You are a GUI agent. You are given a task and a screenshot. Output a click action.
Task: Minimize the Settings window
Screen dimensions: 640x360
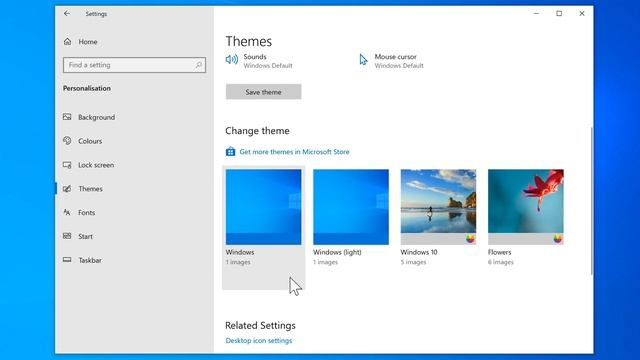536,13
